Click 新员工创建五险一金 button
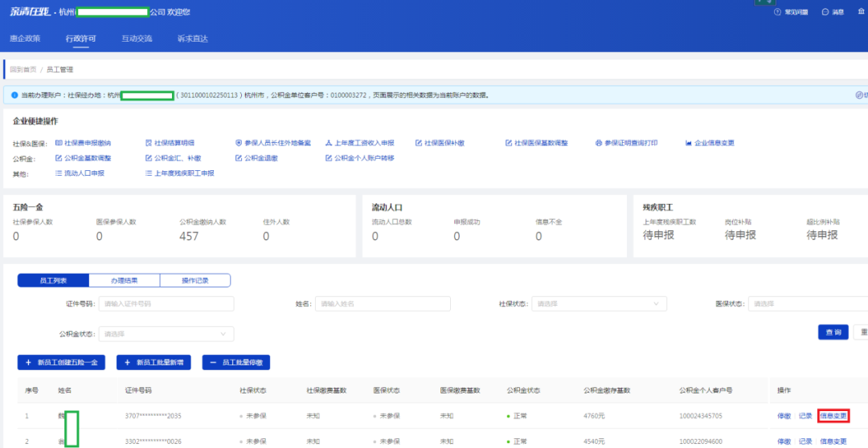Viewport: 868px width, 448px height. 61,363
